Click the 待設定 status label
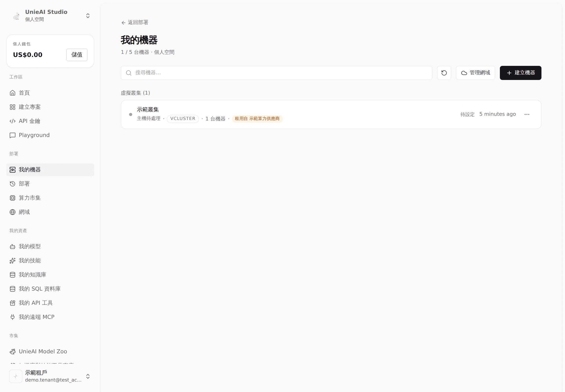Image resolution: width=565 pixels, height=392 pixels. coord(467,114)
